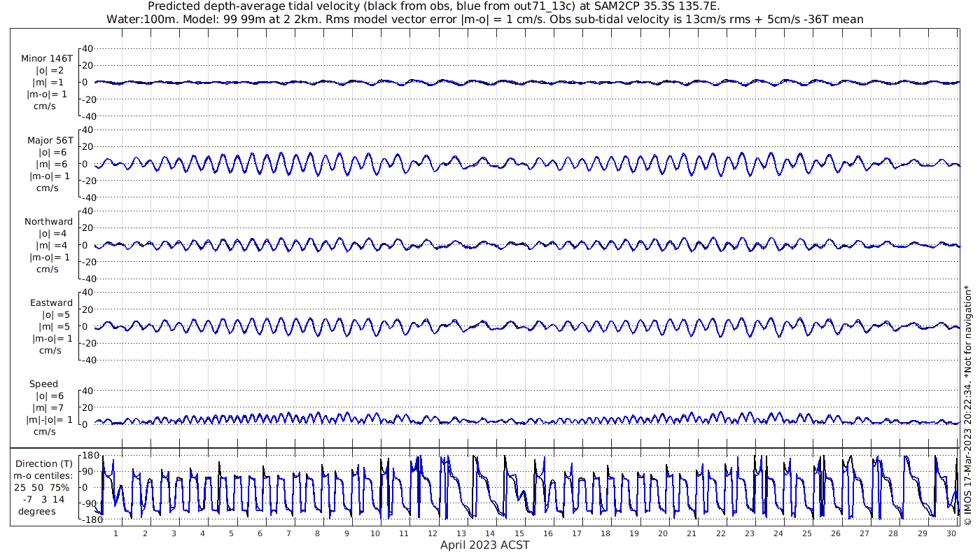Click day '8' tick label on date axis
The image size is (980, 560).
point(317,533)
